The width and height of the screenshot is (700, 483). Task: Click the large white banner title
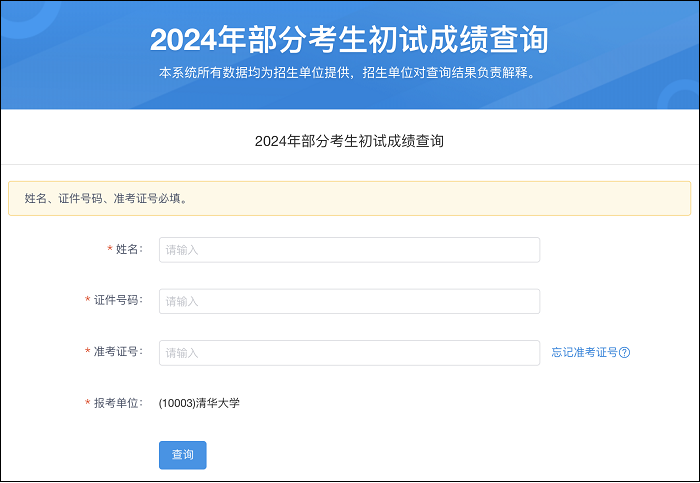(x=349, y=40)
